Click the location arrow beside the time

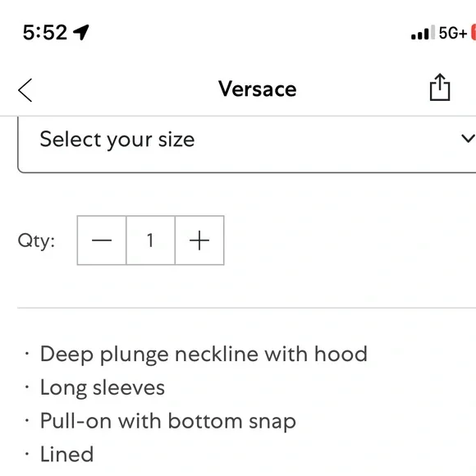[x=81, y=32]
